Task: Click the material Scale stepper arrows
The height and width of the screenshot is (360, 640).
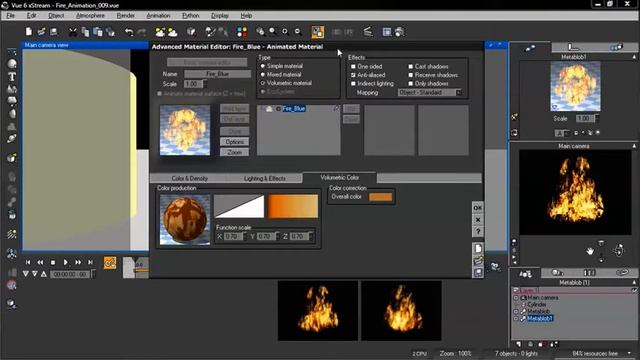Action: (x=205, y=84)
